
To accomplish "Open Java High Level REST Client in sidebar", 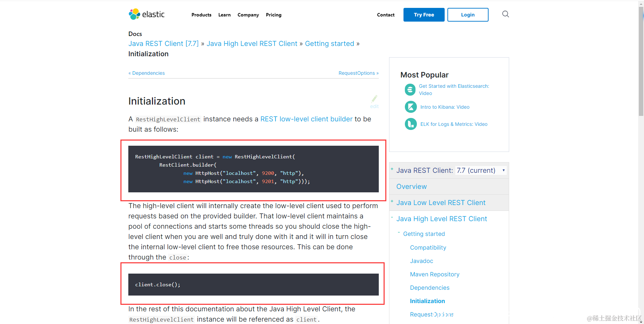I will (442, 219).
